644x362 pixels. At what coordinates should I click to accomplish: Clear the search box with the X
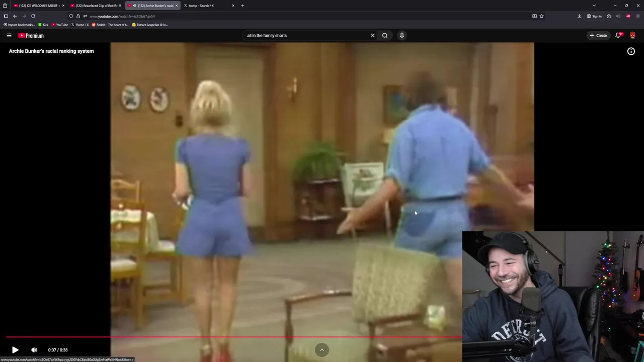click(x=373, y=36)
